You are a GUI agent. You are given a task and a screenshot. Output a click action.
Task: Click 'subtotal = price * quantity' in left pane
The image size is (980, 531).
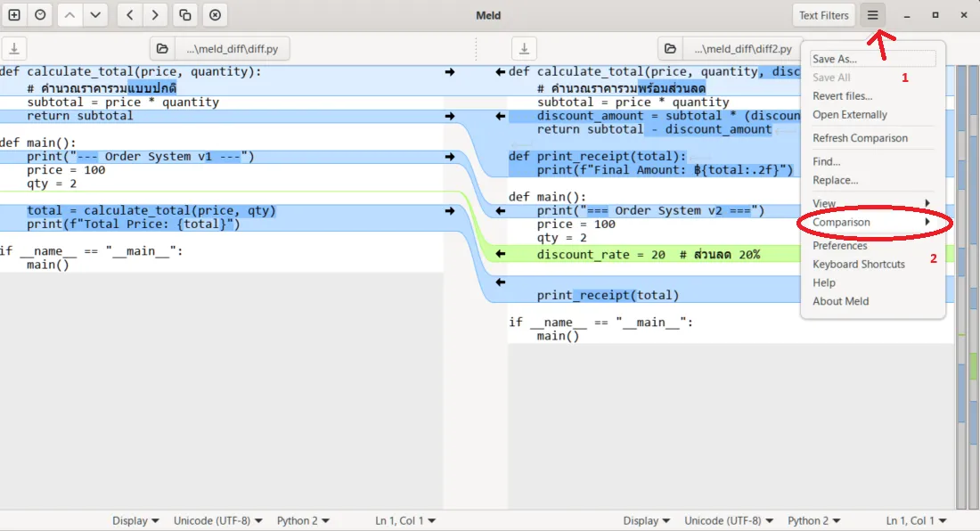[123, 102]
